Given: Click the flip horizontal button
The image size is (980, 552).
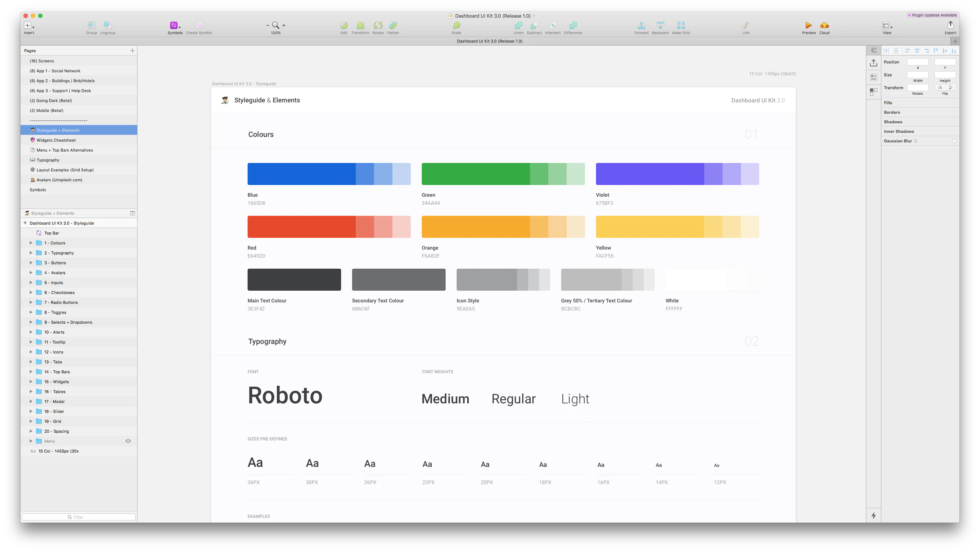Looking at the screenshot, I should 940,88.
